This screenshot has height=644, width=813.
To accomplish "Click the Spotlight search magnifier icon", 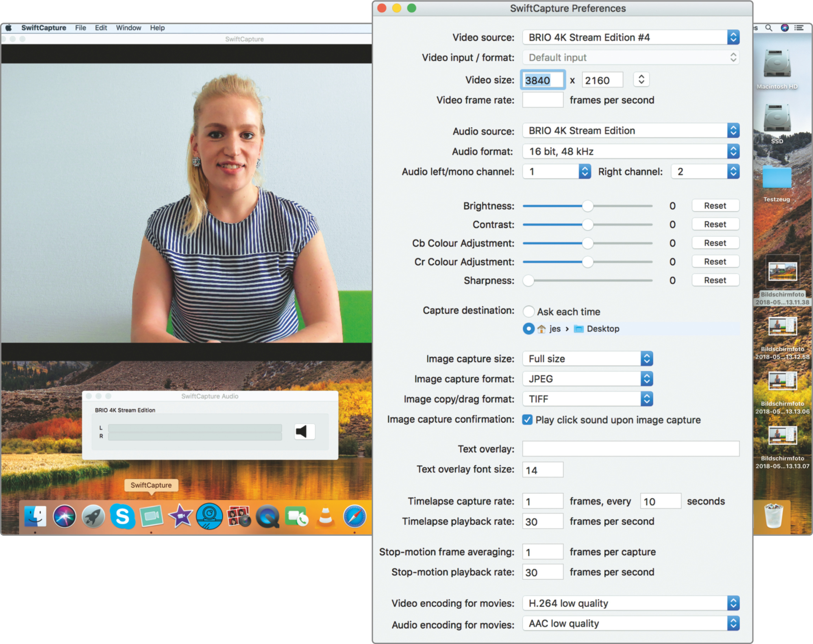I will click(768, 28).
